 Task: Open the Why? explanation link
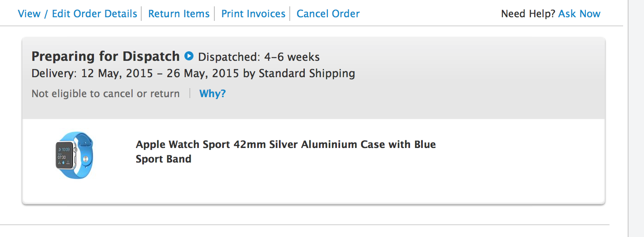coord(213,94)
